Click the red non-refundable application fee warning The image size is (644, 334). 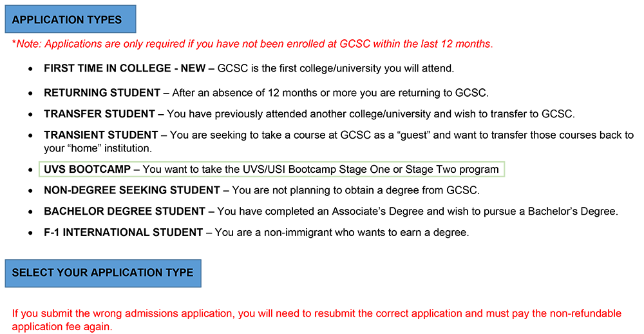[x=317, y=320]
